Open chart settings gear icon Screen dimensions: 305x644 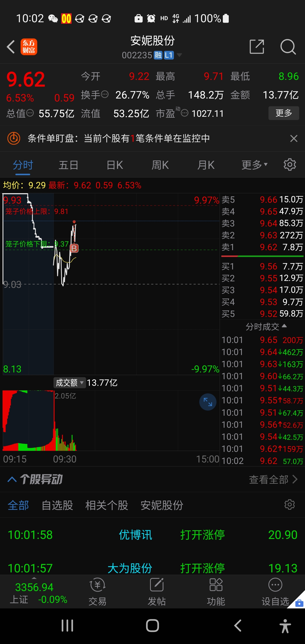(x=290, y=165)
